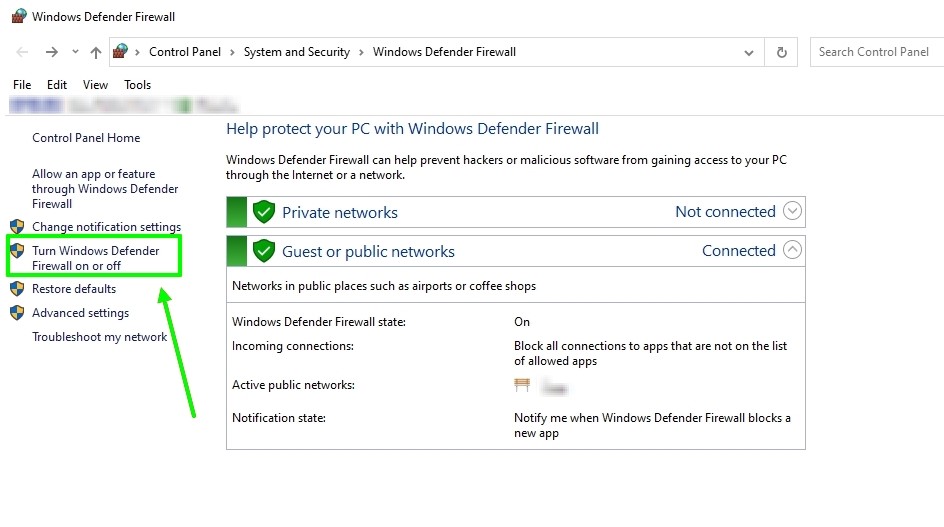Image resolution: width=944 pixels, height=527 pixels.
Task: Go forward with the right arrow button
Action: click(52, 52)
